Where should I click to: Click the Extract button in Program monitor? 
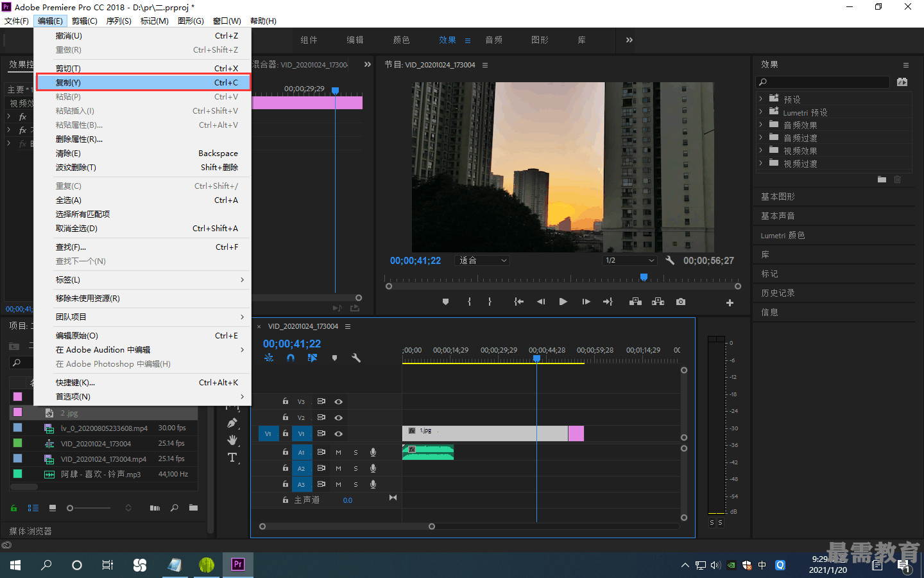(x=658, y=302)
